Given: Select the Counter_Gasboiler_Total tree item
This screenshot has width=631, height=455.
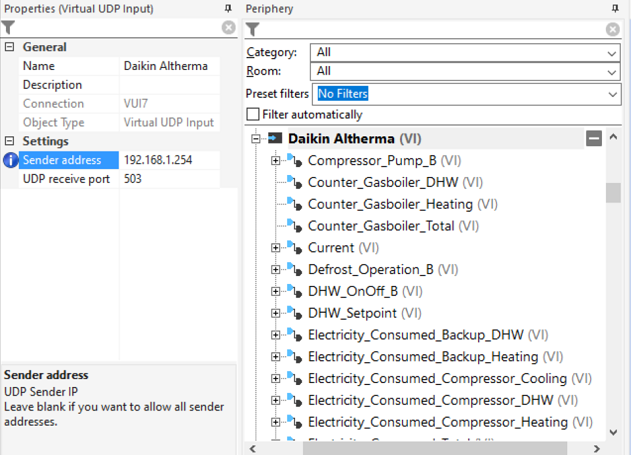Looking at the screenshot, I should coord(394,226).
